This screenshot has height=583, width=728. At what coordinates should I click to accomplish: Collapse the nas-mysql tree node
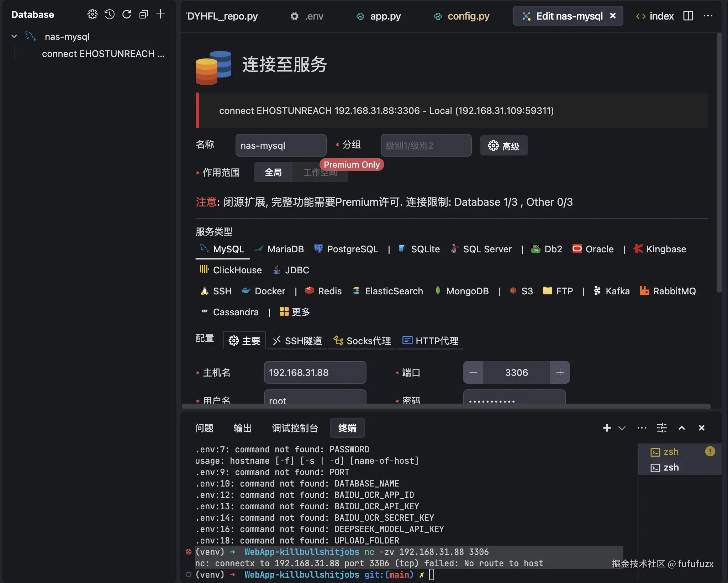click(14, 36)
